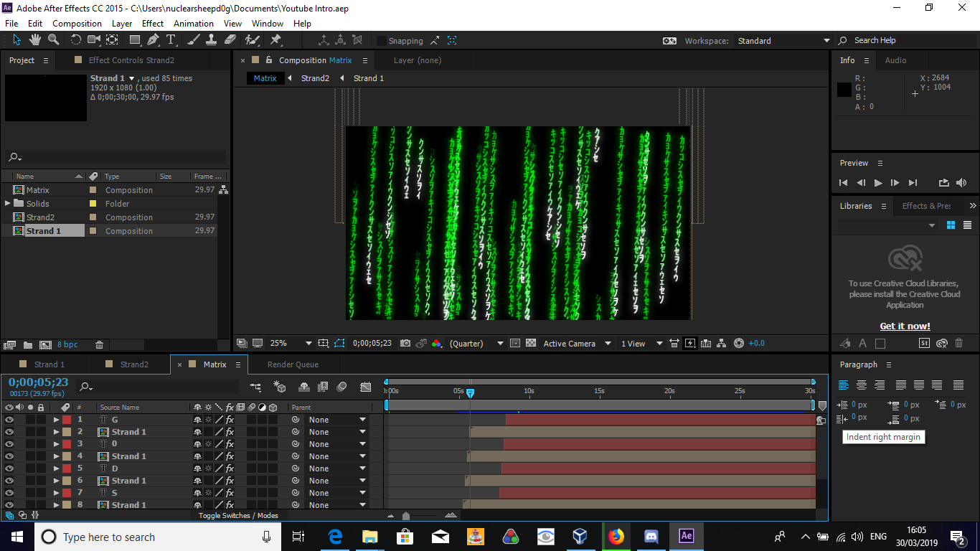
Task: Toggle the transparency grid in viewer
Action: coord(531,344)
